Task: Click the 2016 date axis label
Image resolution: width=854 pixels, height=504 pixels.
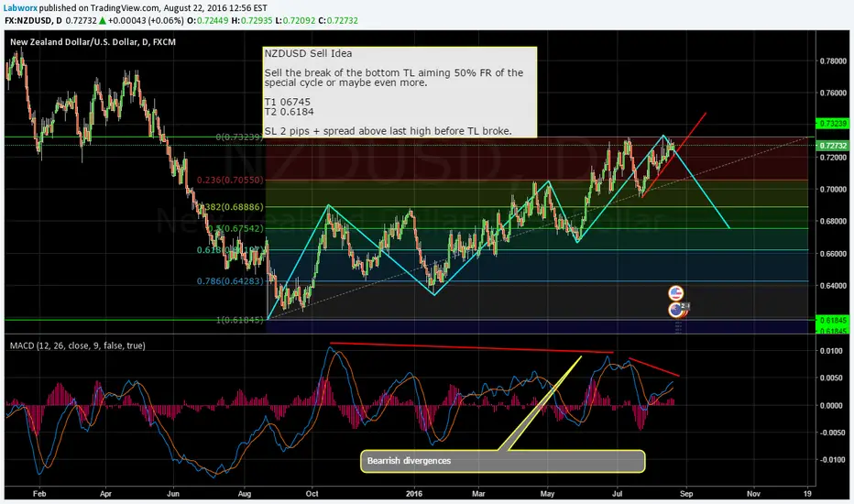Action: pos(414,494)
